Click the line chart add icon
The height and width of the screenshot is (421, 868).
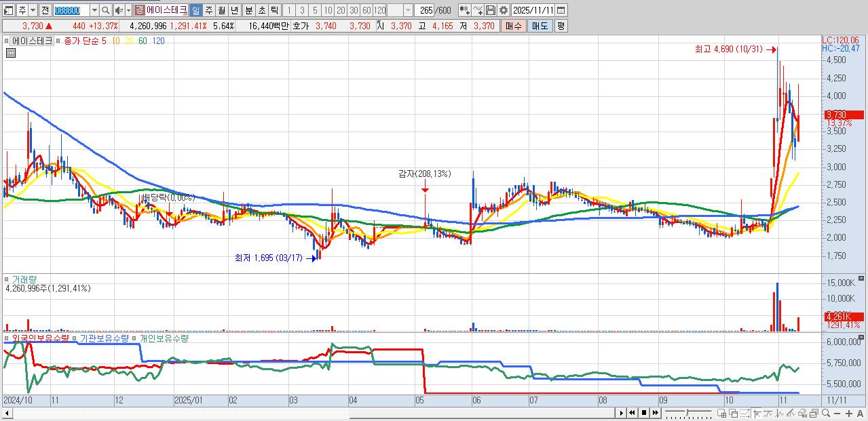[x=478, y=10]
